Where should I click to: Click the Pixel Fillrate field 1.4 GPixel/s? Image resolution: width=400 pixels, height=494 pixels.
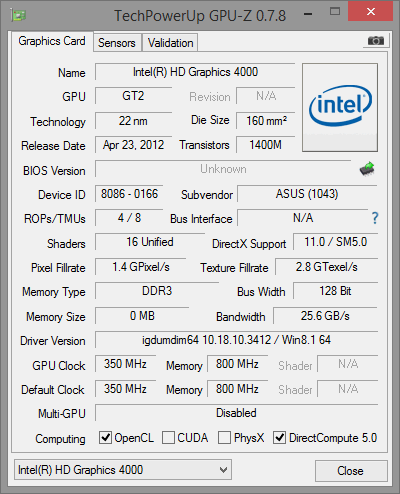[x=141, y=267]
